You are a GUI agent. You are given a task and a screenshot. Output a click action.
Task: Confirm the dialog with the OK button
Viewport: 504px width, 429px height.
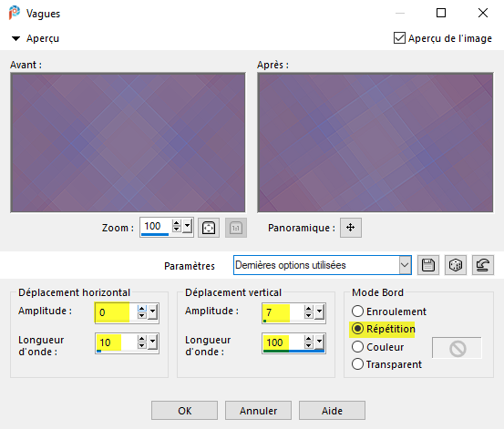pos(184,411)
